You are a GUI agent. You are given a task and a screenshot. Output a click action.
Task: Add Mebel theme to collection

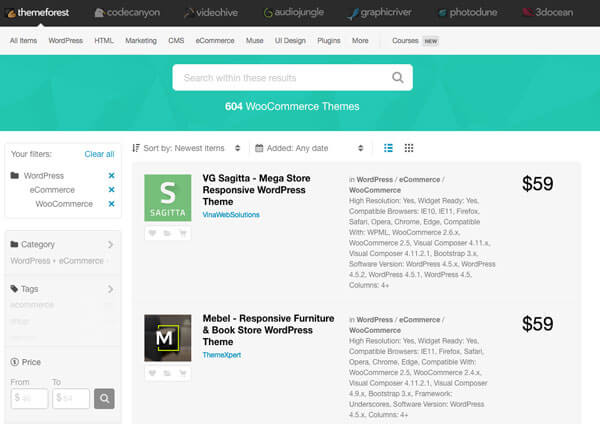[167, 373]
